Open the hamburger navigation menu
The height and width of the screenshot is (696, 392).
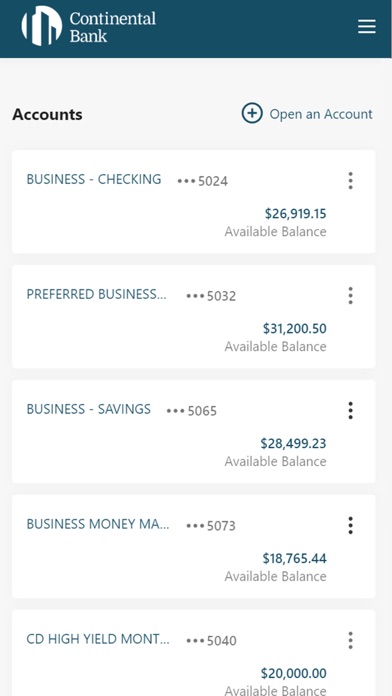[x=367, y=27]
